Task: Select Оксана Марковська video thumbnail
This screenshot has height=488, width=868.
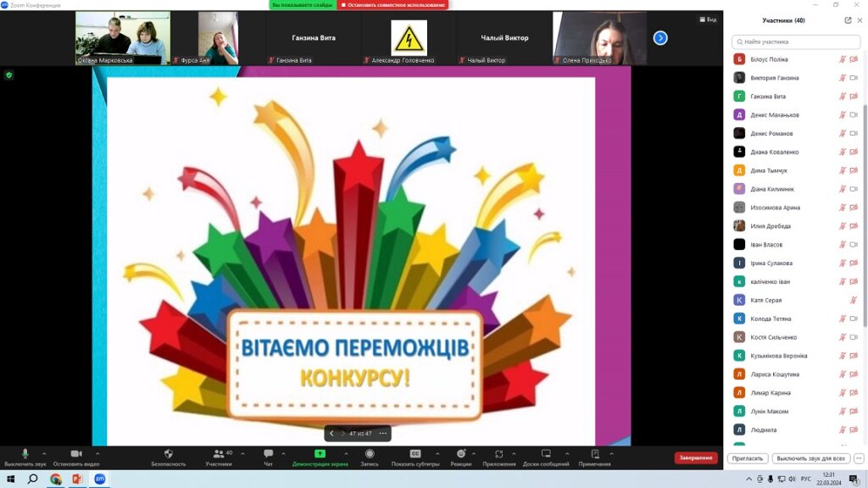Action: click(x=123, y=38)
